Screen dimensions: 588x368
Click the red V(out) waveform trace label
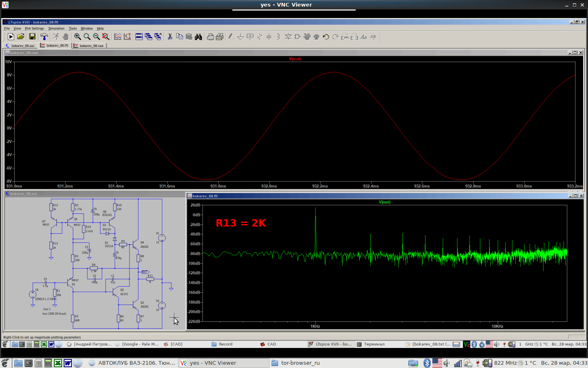tap(294, 59)
